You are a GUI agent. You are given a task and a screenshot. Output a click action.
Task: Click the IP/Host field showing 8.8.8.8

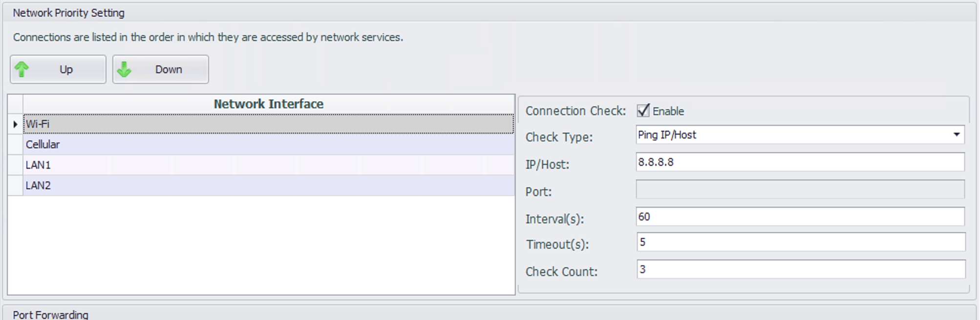coord(800,162)
